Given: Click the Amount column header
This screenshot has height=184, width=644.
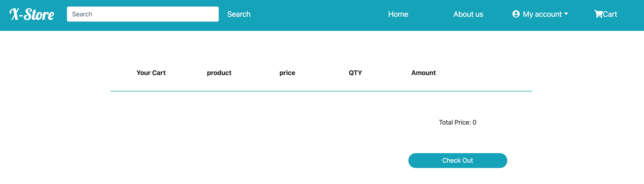Looking at the screenshot, I should point(423,73).
